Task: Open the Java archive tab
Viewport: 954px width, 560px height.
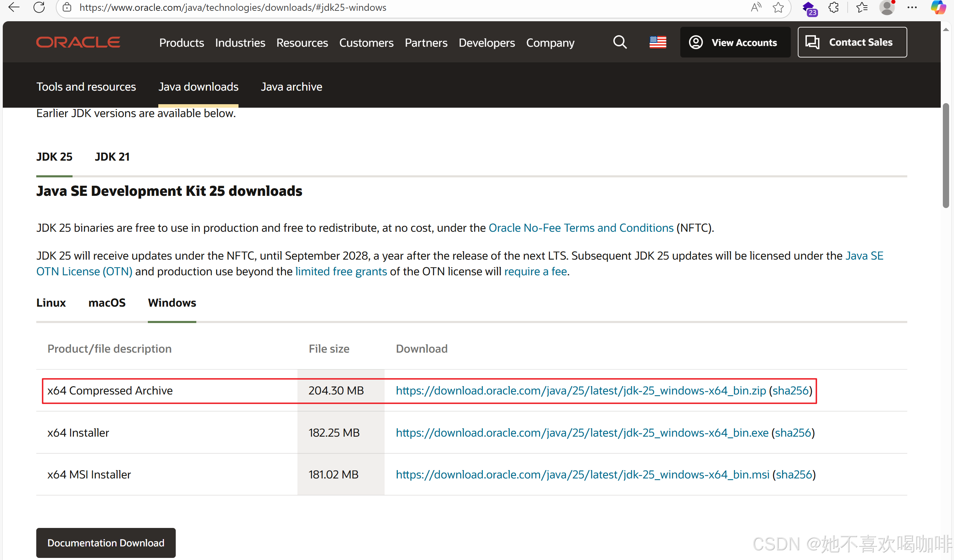Action: click(x=291, y=87)
